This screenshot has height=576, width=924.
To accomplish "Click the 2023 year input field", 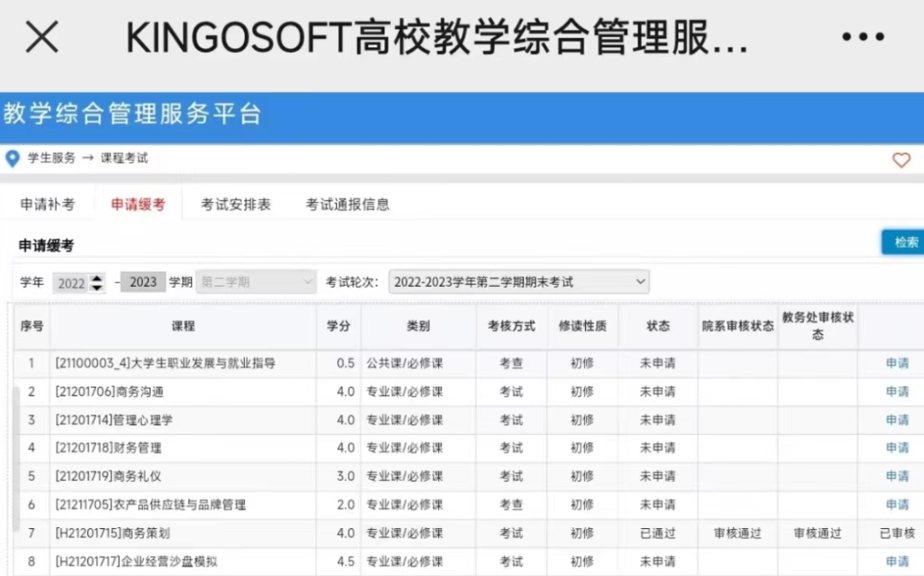I will 142,282.
